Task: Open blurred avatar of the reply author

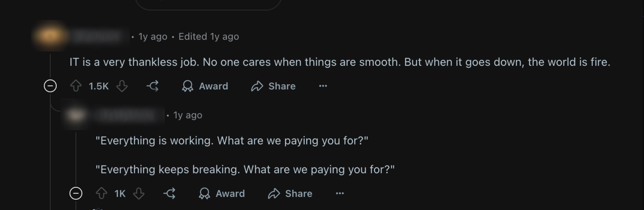Action: coord(75,115)
